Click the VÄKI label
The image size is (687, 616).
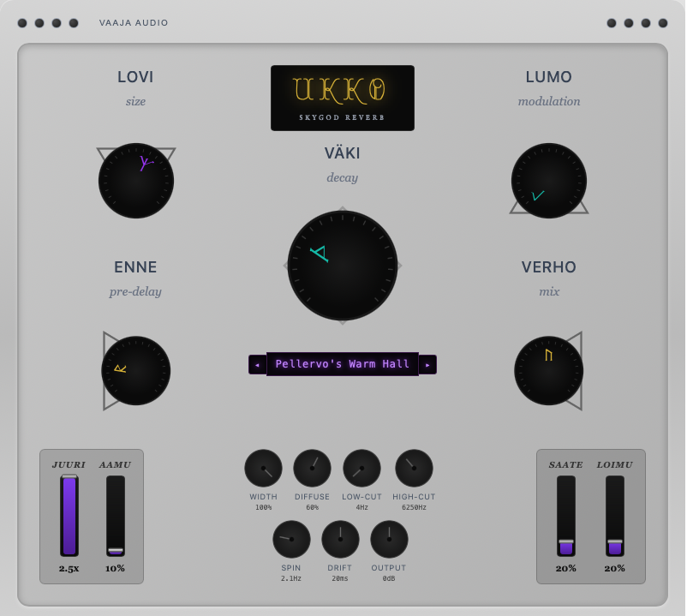pyautogui.click(x=342, y=153)
